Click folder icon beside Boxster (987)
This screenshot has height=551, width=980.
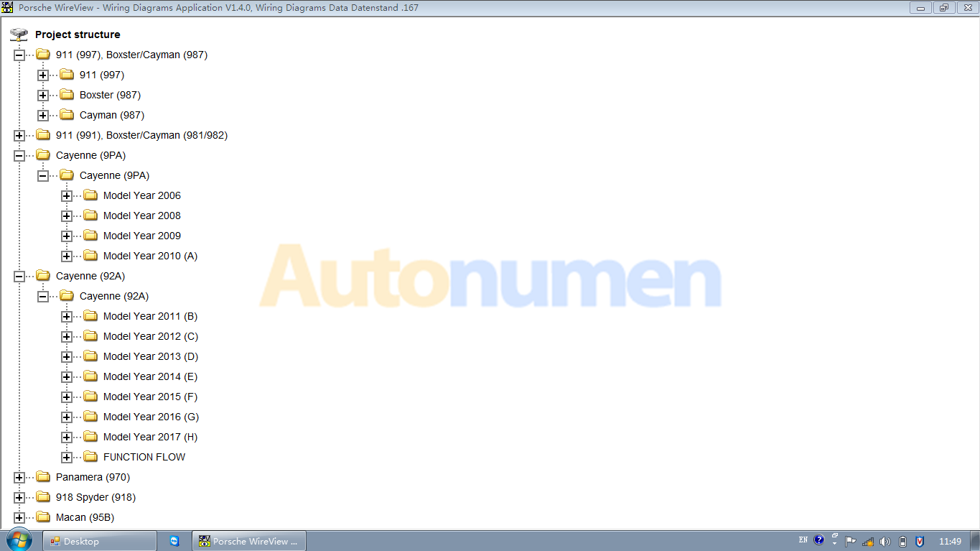coord(67,94)
